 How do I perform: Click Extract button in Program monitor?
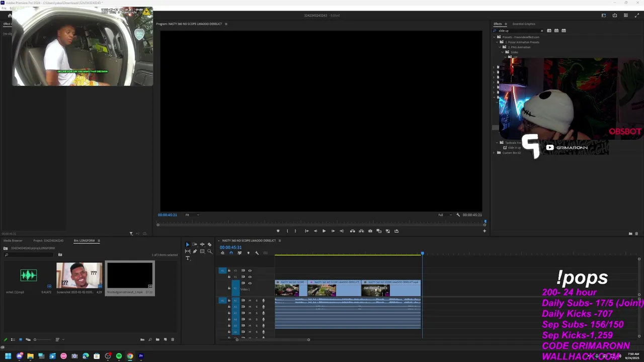(x=361, y=231)
